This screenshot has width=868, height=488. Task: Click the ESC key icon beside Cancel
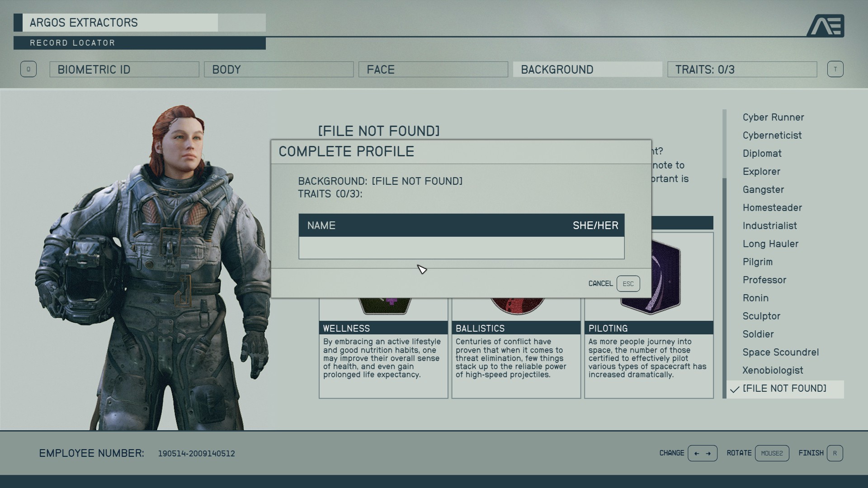628,284
